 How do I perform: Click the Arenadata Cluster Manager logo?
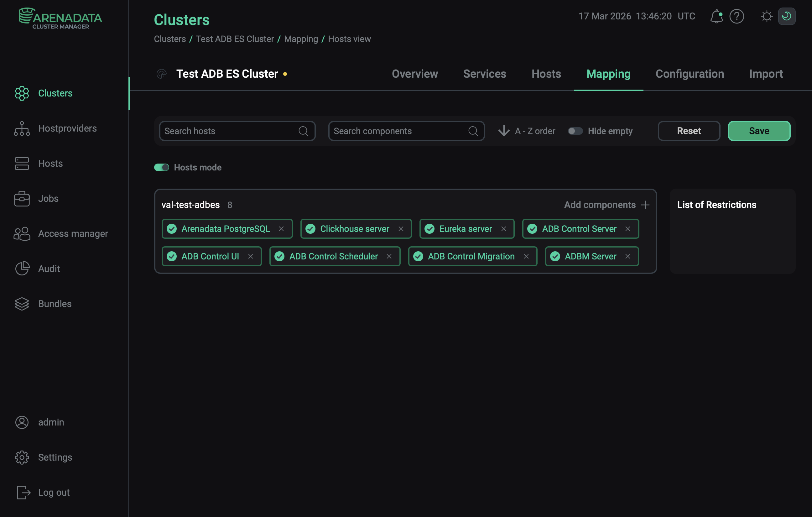point(60,18)
